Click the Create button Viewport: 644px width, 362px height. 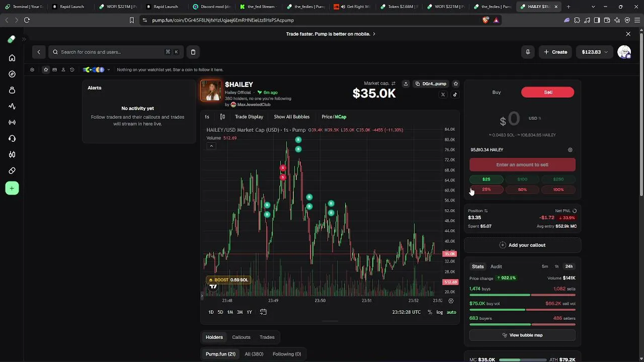coord(555,52)
